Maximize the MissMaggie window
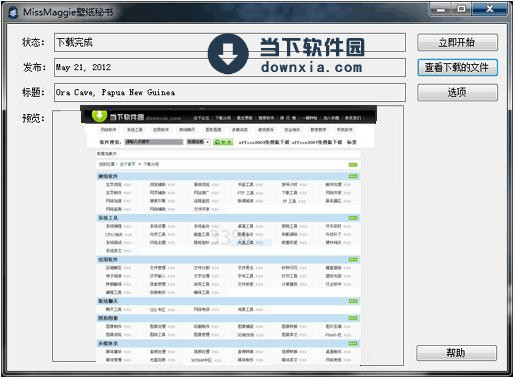The height and width of the screenshot is (378, 513). click(x=462, y=9)
